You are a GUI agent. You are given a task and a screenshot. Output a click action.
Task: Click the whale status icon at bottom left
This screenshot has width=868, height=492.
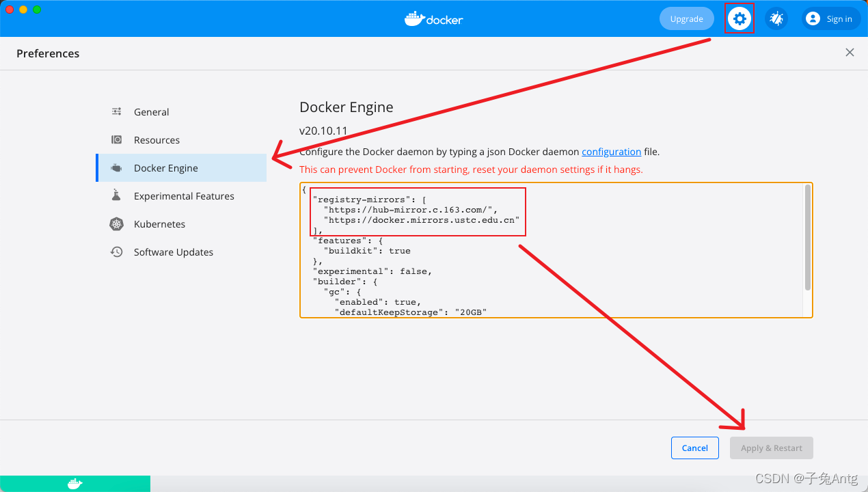point(75,484)
